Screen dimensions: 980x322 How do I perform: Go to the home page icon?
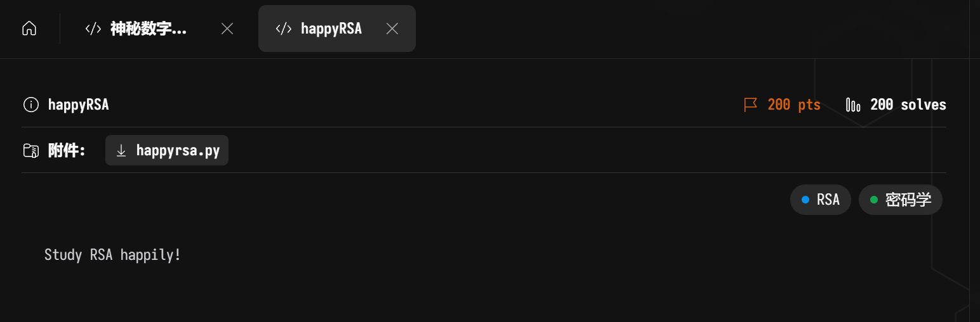point(29,29)
